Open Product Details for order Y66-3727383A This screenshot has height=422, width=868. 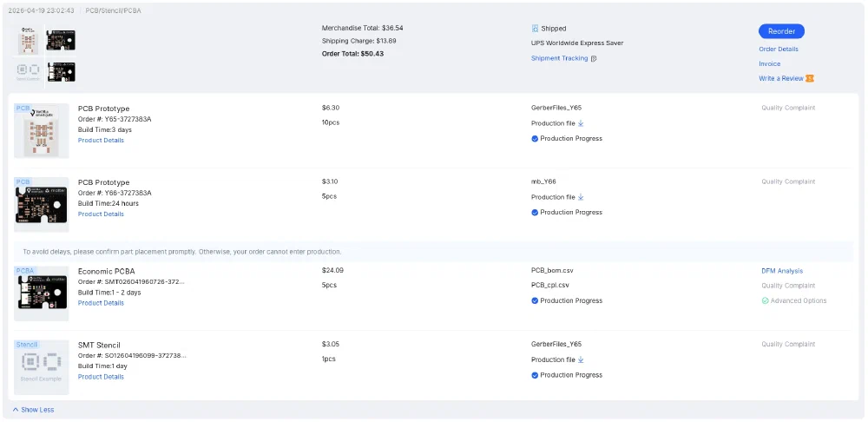(x=101, y=214)
